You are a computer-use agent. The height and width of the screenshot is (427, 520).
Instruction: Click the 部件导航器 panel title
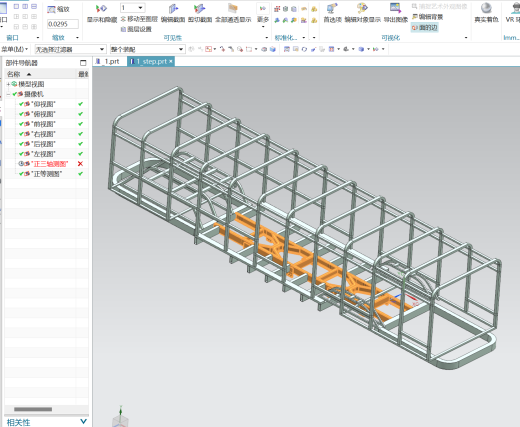[22, 63]
